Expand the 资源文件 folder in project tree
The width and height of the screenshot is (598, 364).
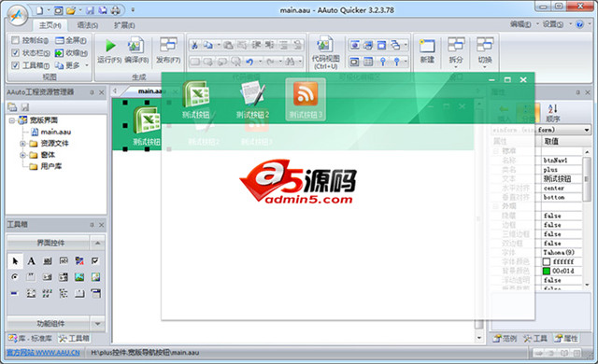click(x=22, y=144)
